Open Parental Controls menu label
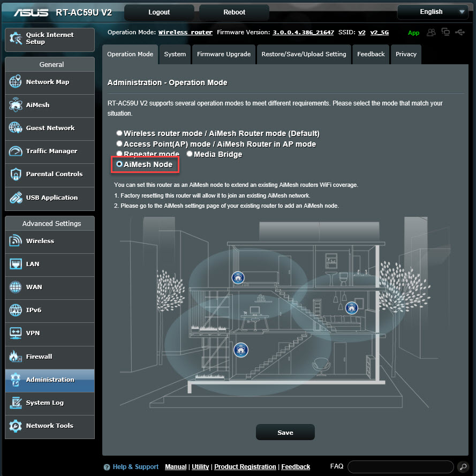 (54, 174)
